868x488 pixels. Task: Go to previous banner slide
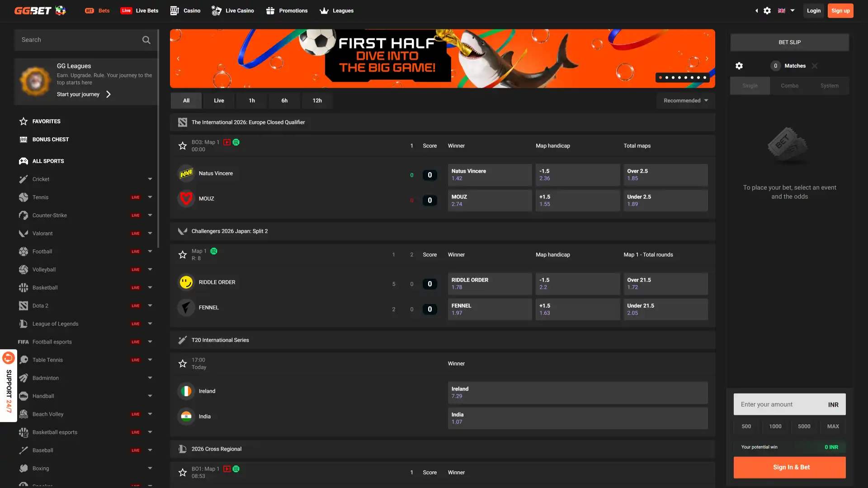click(178, 59)
